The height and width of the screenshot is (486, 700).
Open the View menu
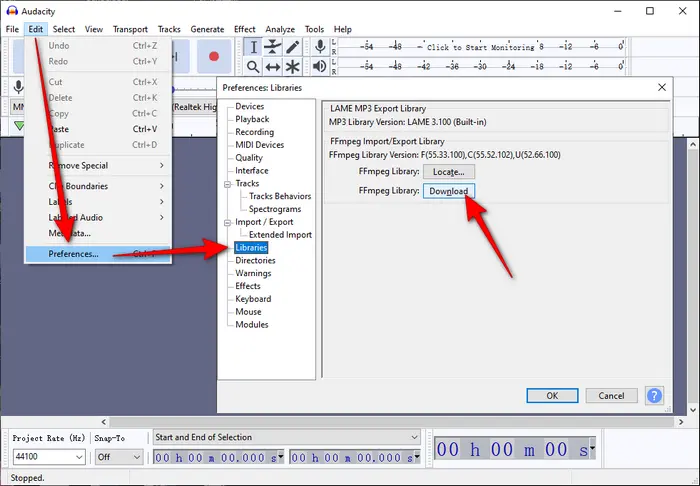point(94,29)
